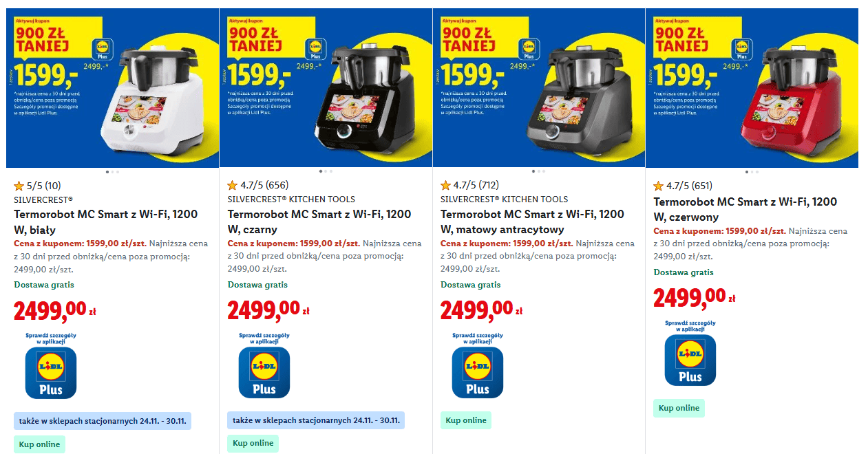Open 'czerwony' Termorobot product title
Image resolution: width=868 pixels, height=454 pixels.
(745, 209)
